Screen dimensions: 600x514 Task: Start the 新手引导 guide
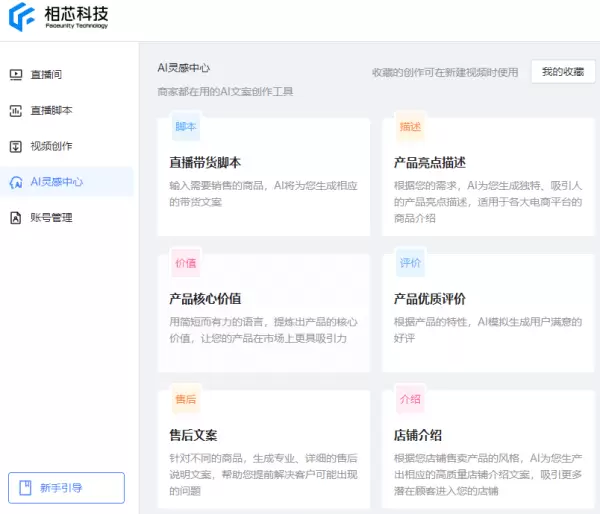[x=66, y=488]
